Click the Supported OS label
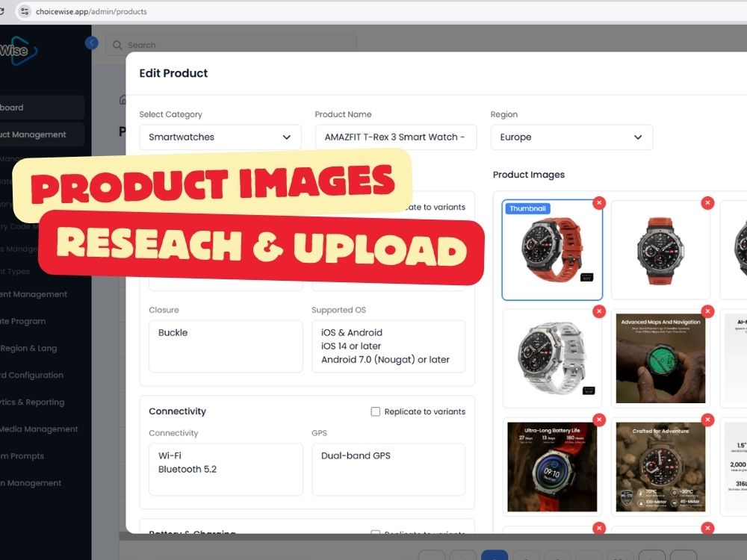 (x=338, y=310)
